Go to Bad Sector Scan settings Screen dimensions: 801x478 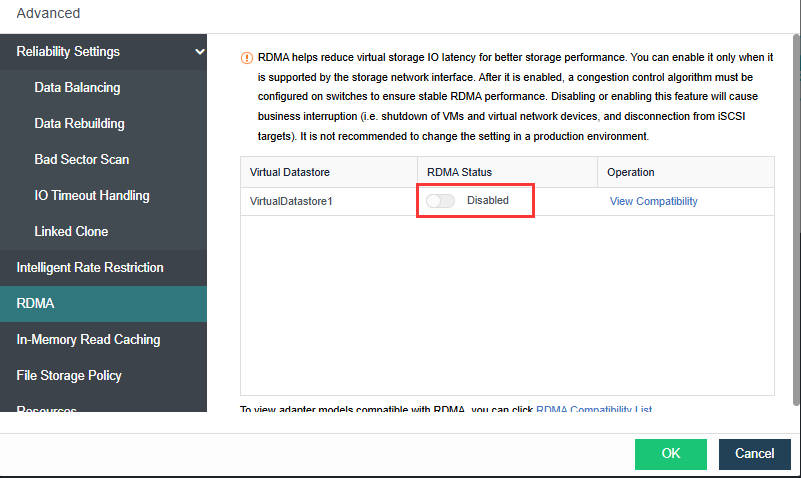(x=81, y=160)
